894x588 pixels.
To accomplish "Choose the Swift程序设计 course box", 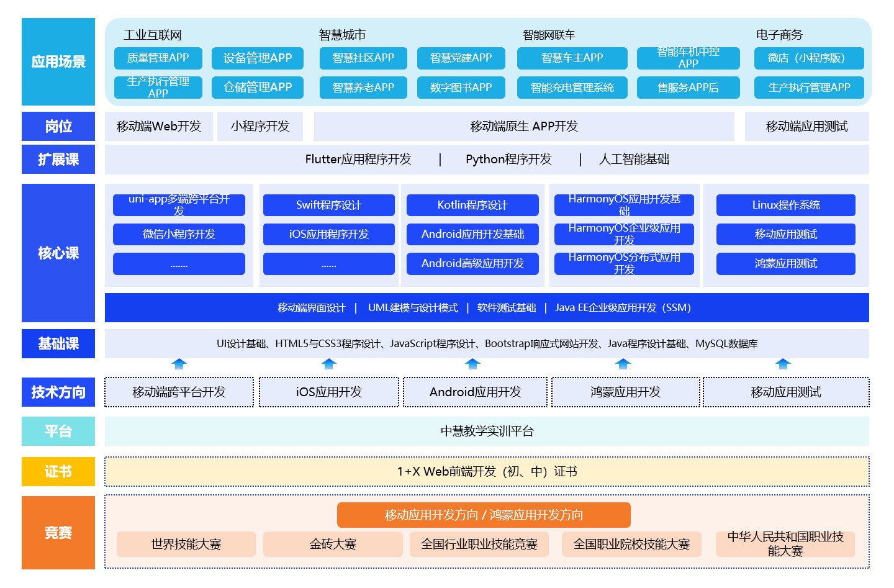I will 328,205.
